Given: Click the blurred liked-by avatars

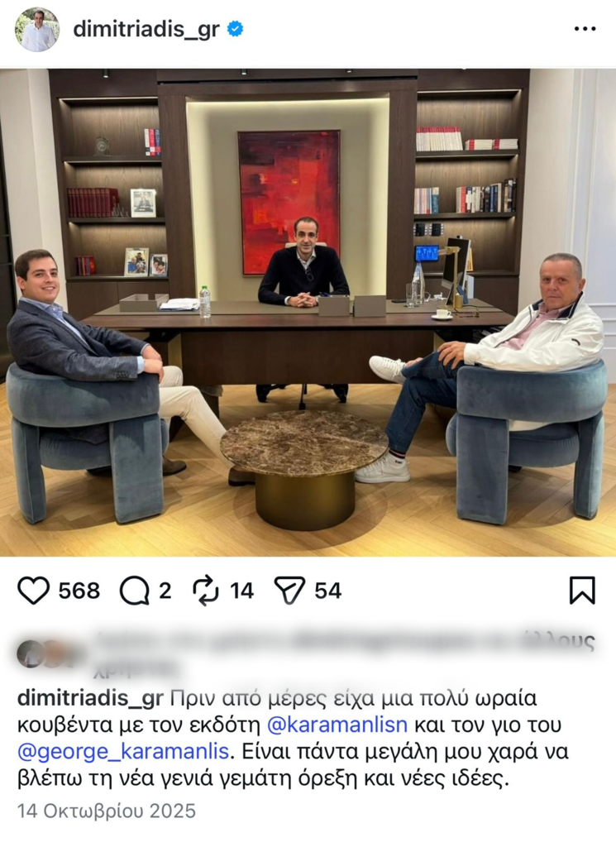Looking at the screenshot, I should pyautogui.click(x=47, y=654).
